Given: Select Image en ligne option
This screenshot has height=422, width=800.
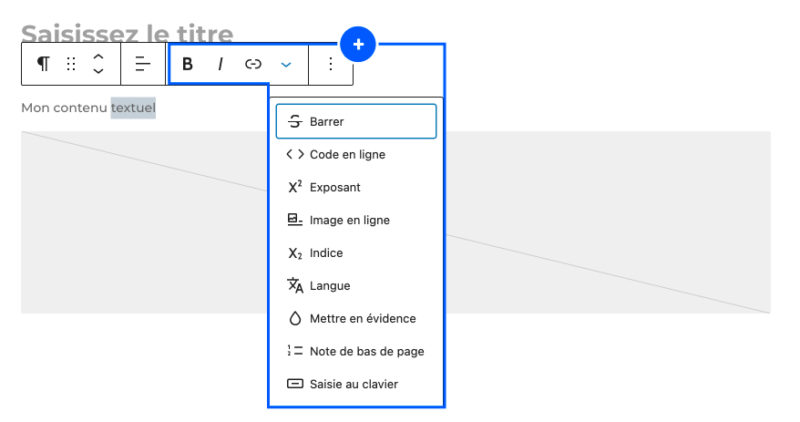Looking at the screenshot, I should tap(356, 220).
